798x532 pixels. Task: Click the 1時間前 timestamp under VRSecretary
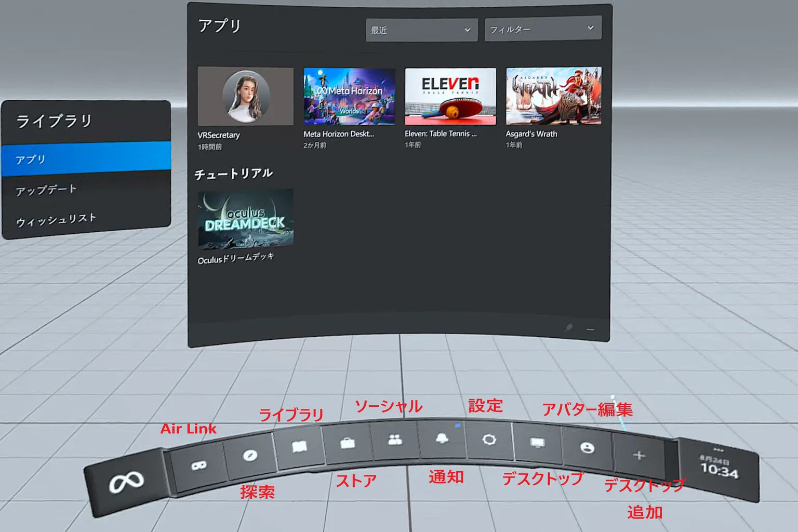point(209,147)
